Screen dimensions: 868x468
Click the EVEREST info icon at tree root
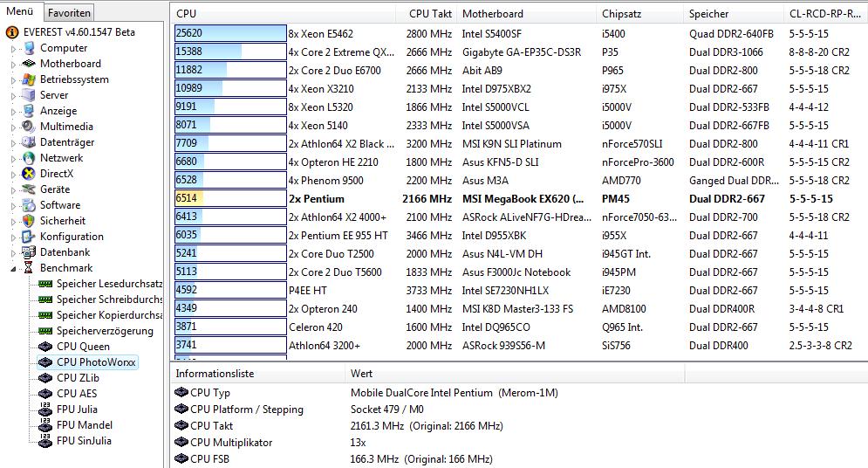pyautogui.click(x=12, y=32)
